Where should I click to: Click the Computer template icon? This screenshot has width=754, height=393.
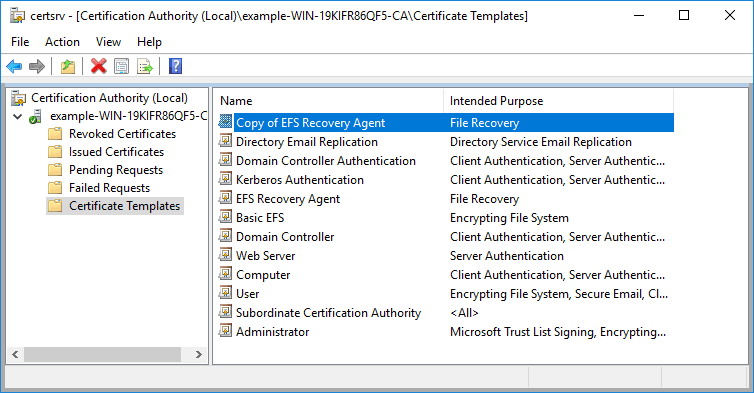(x=225, y=274)
